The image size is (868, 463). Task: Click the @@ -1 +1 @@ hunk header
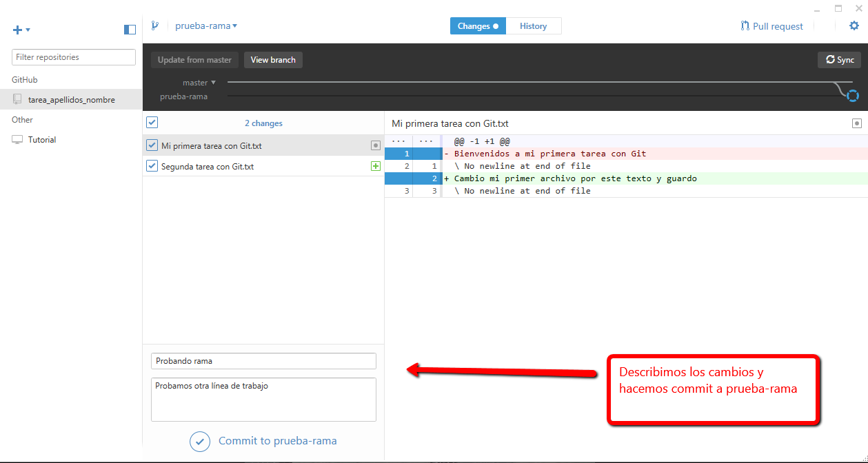481,141
